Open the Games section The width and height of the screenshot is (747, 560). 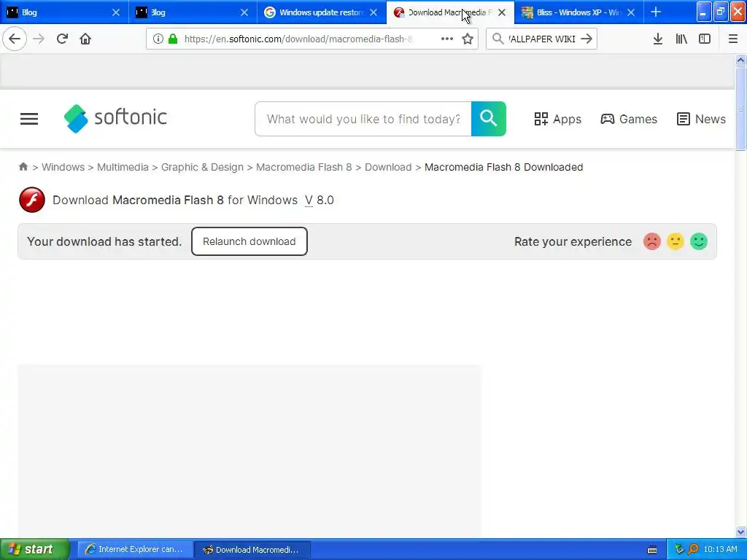[x=629, y=119]
